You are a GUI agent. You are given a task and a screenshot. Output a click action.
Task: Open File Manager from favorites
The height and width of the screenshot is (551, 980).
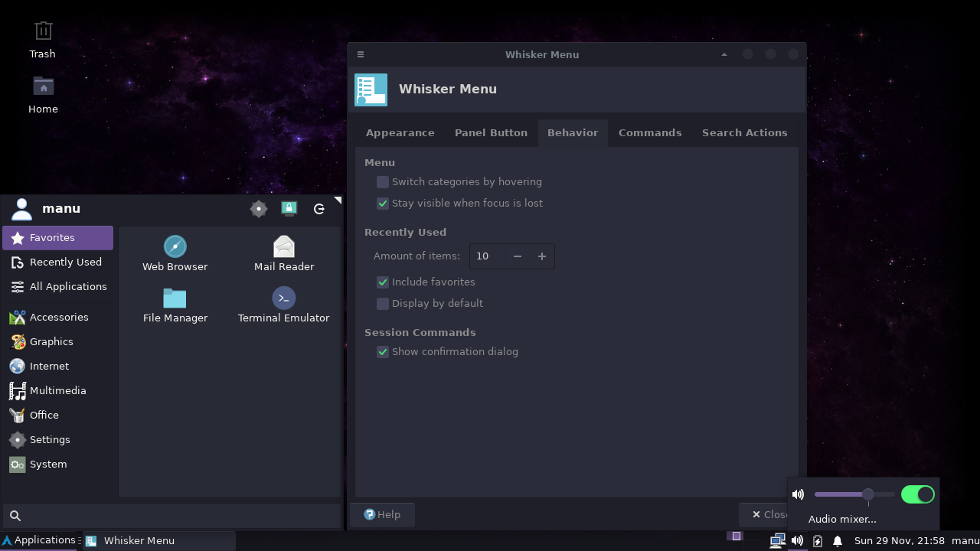coord(175,305)
